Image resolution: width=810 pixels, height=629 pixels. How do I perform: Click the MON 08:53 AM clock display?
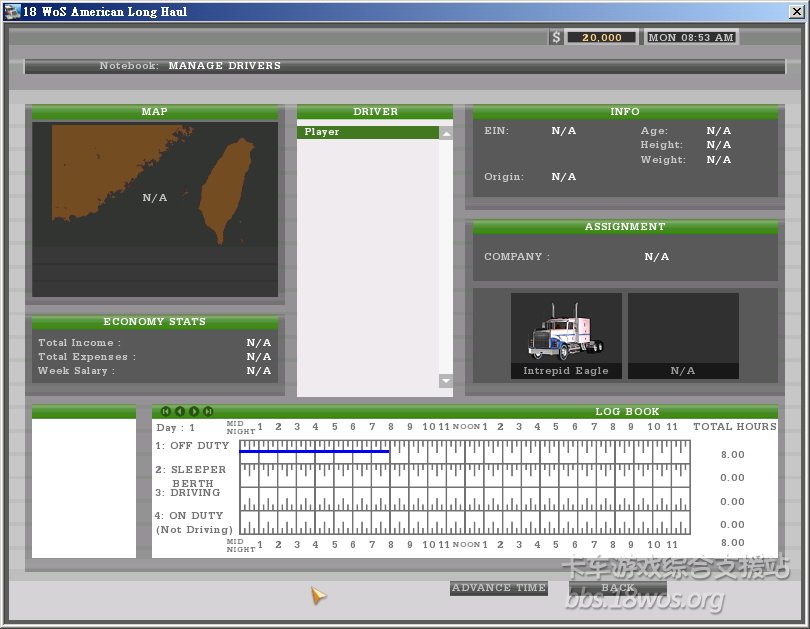(x=691, y=37)
